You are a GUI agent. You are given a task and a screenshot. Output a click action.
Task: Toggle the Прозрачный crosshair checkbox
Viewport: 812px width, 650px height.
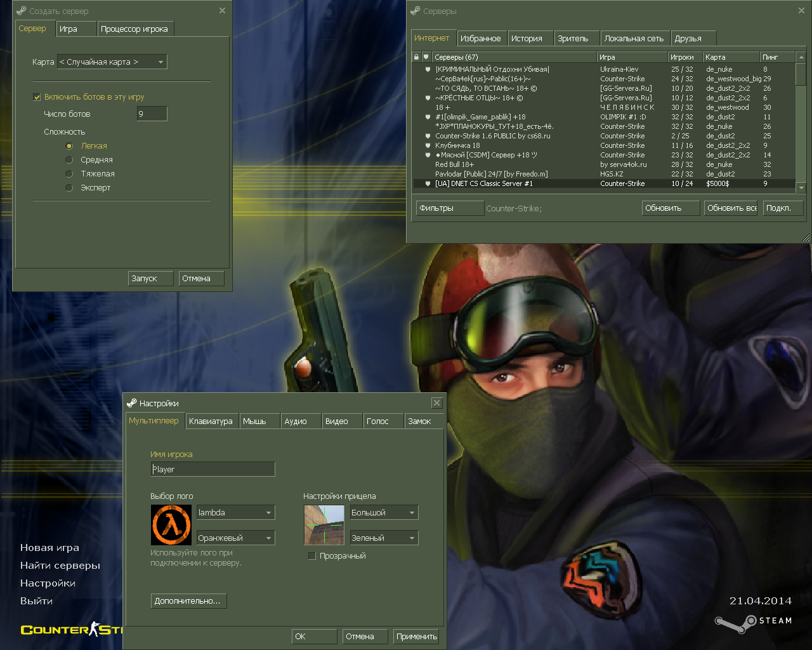coord(311,556)
